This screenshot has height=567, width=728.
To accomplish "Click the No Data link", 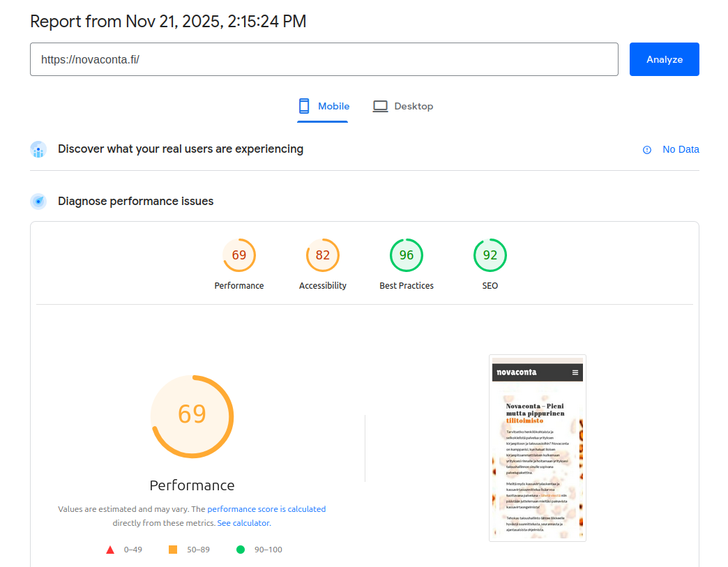I will coord(681,149).
